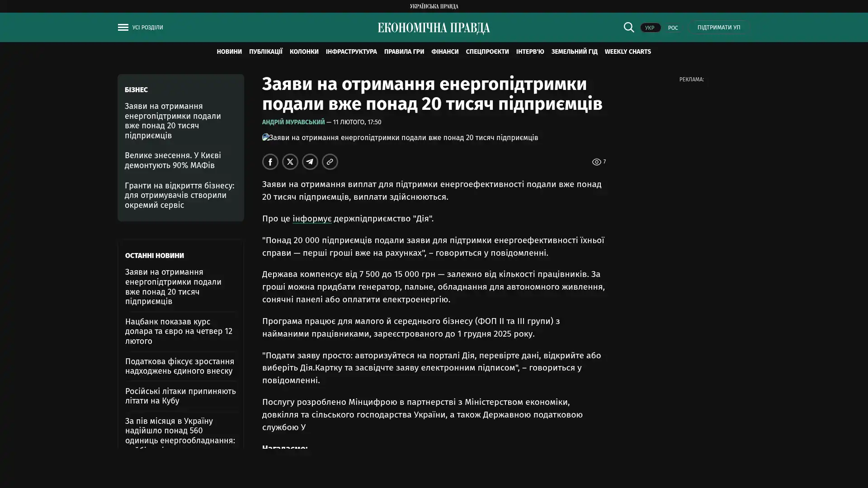Click the Підтримати УП button
This screenshot has width=868, height=488.
(718, 28)
